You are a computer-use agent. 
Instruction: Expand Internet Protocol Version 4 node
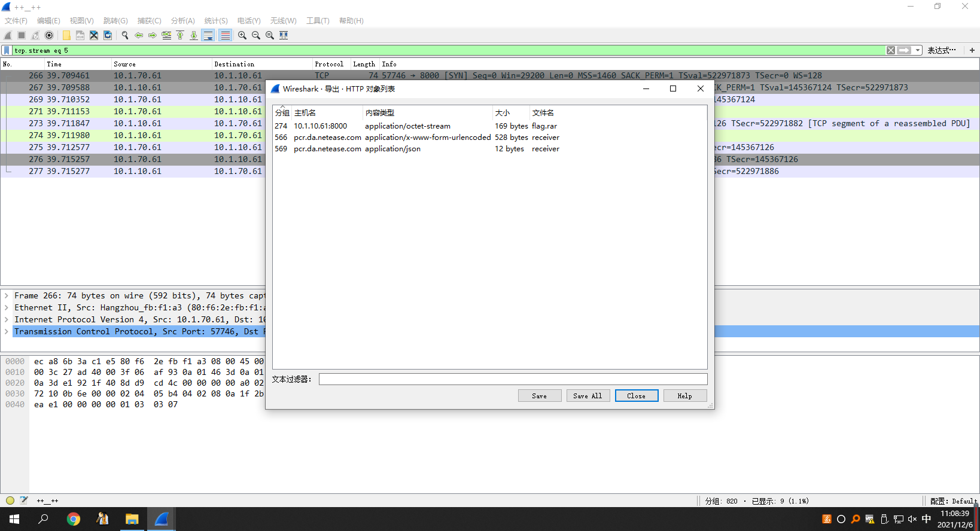[x=7, y=319]
